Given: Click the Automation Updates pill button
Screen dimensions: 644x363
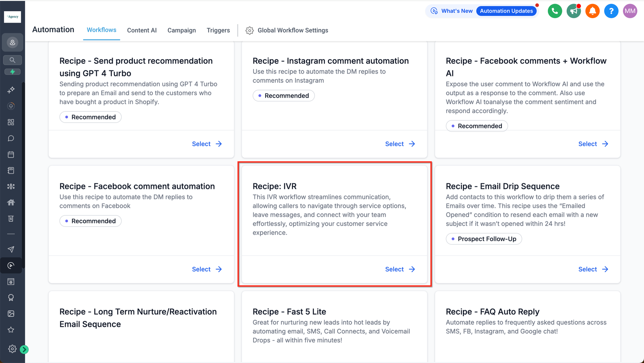Looking at the screenshot, I should point(506,11).
